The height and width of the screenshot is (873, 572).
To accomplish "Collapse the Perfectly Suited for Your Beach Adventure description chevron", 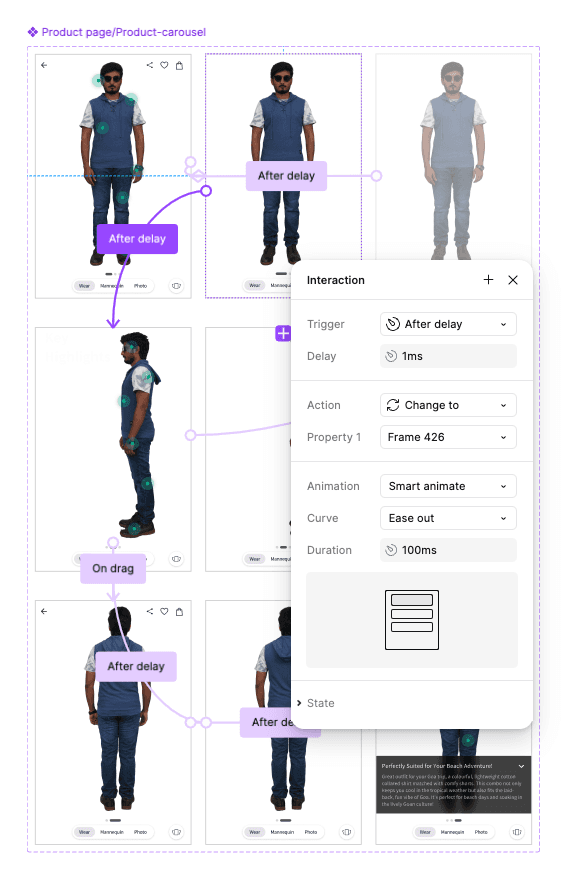I will [521, 766].
